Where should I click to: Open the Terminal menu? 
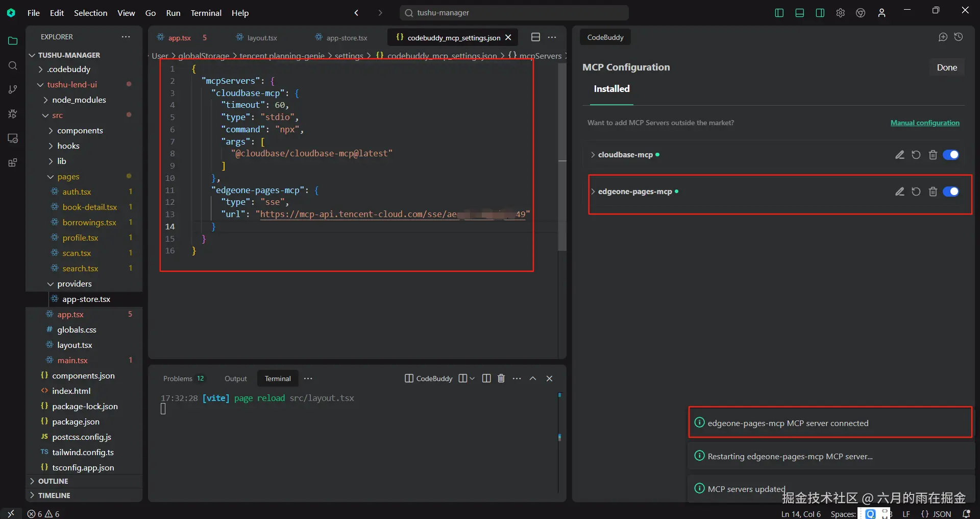(x=206, y=13)
